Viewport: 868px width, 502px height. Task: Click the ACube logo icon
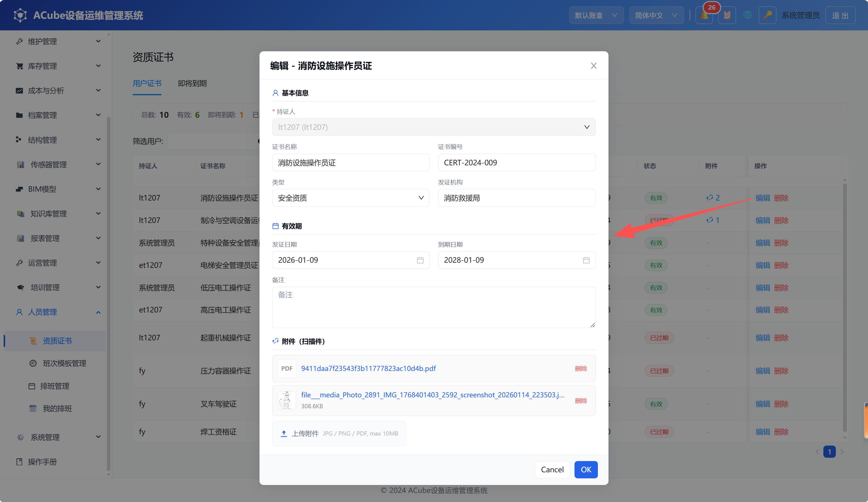[x=20, y=15]
